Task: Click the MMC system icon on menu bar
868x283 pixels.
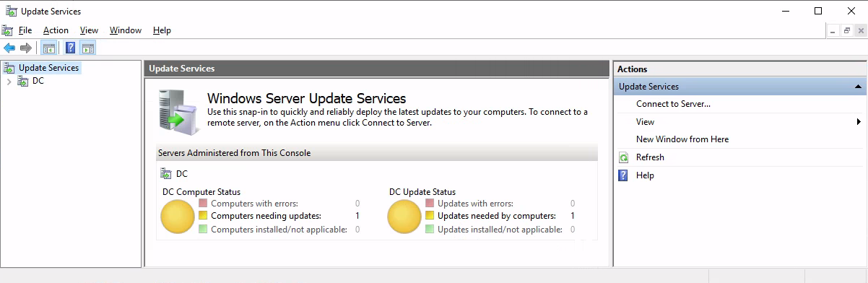Action: (x=7, y=30)
